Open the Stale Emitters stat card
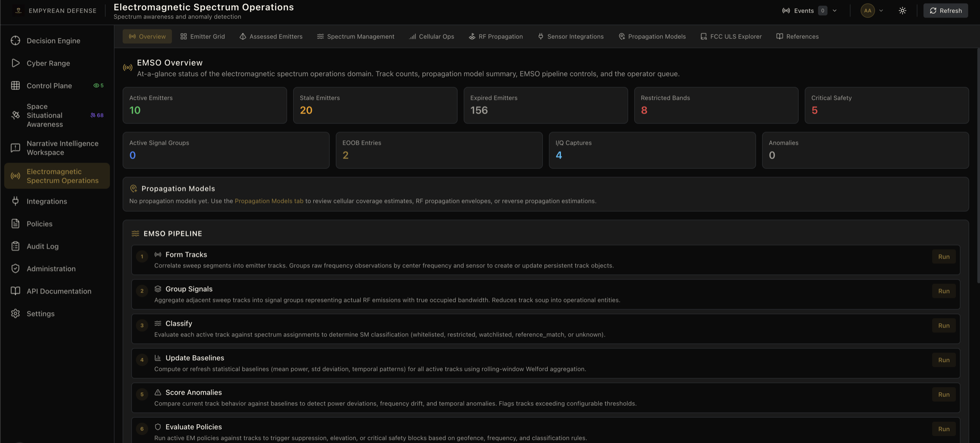 [x=375, y=105]
